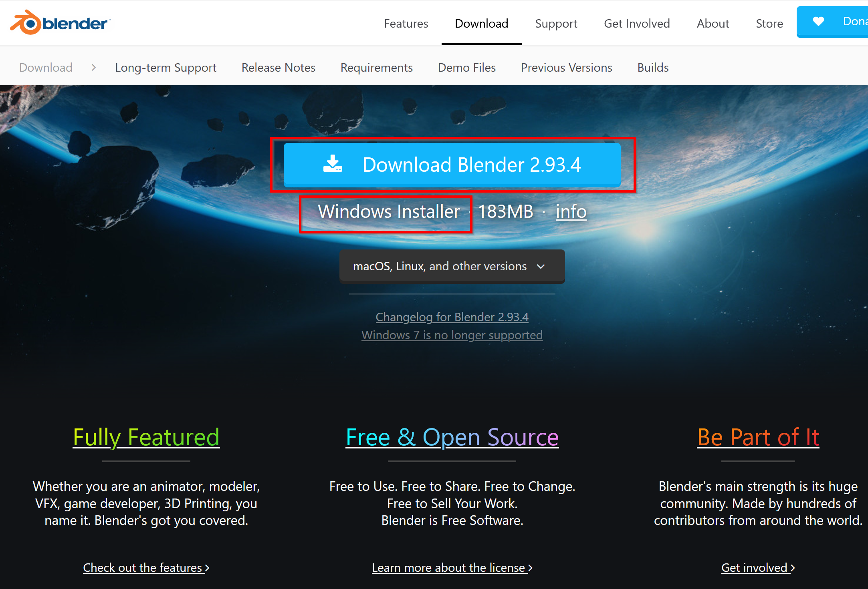This screenshot has width=868, height=589.
Task: Click the Blender logo
Action: 61,23
